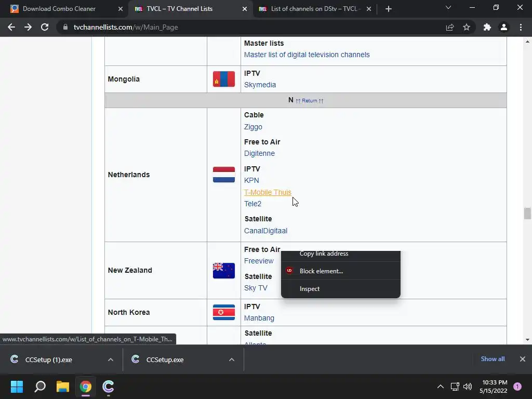The width and height of the screenshot is (532, 399).
Task: Click the Return link beside N
Action: coord(310,101)
